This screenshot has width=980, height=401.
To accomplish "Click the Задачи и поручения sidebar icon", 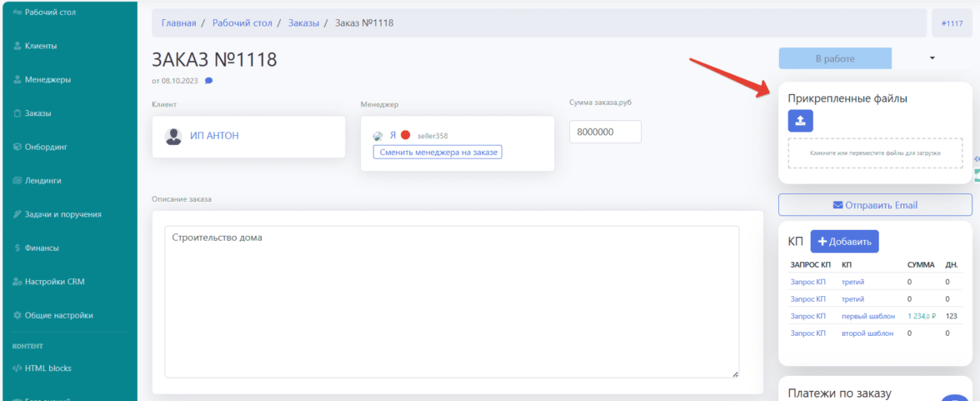I will (x=17, y=214).
